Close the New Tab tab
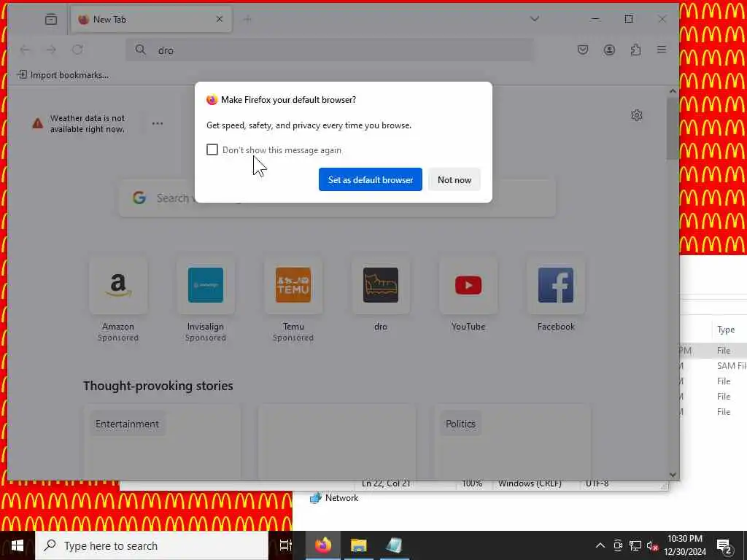Image resolution: width=747 pixels, height=560 pixels. (x=219, y=19)
